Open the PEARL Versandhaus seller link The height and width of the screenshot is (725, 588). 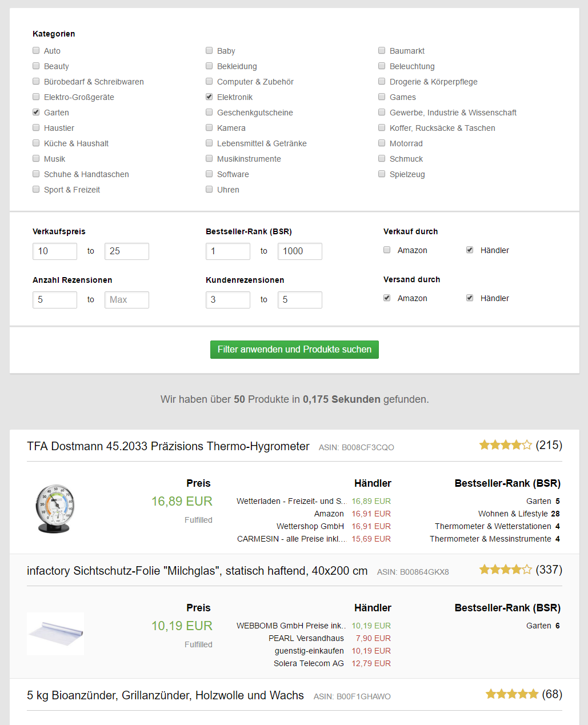coord(306,638)
